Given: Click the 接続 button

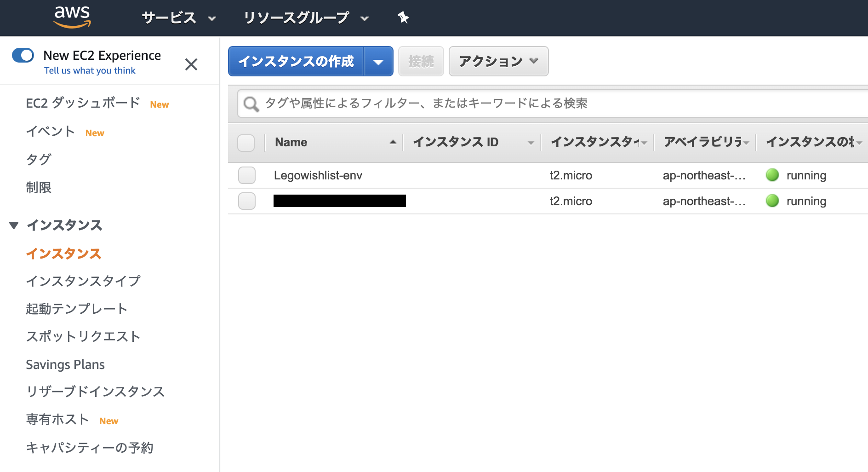Looking at the screenshot, I should (x=421, y=61).
